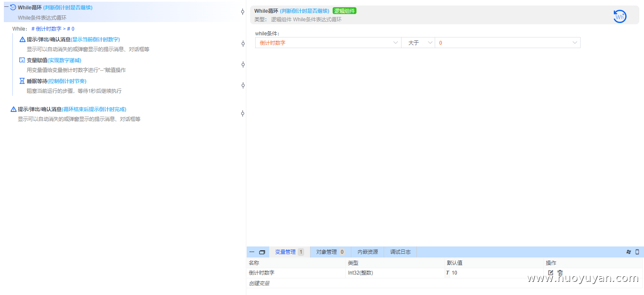The image size is (644, 295).
Task: Click connector handle beside 变量赋值 step
Action: (x=243, y=64)
